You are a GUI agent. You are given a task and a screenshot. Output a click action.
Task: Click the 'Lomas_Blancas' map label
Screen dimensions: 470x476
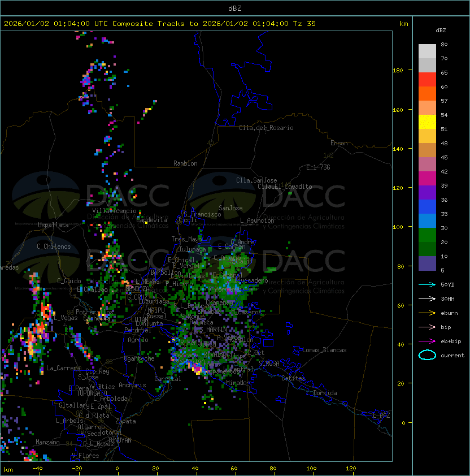[x=324, y=350]
